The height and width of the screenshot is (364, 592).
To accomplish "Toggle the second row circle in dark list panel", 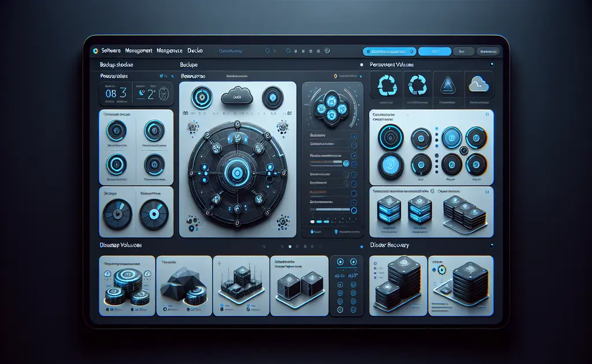I will click(353, 145).
